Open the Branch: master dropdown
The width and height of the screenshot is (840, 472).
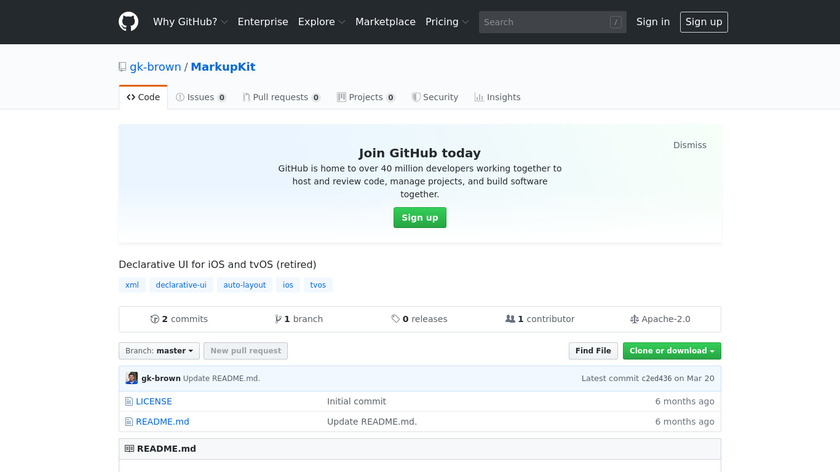[x=158, y=351]
